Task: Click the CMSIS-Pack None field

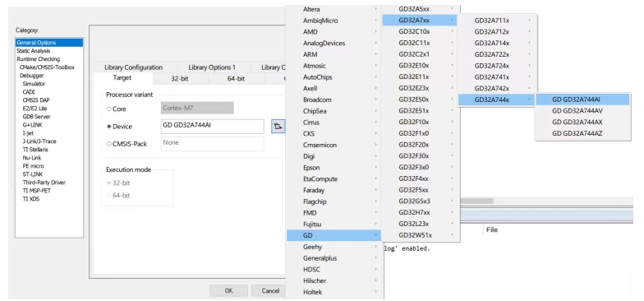Action: click(212, 144)
